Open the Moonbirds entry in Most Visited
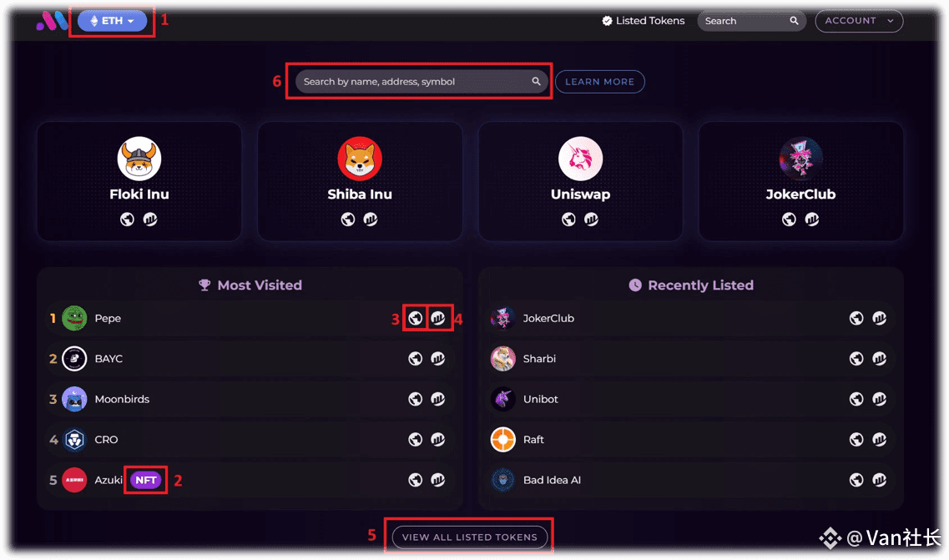This screenshot has width=949, height=560. click(251, 399)
